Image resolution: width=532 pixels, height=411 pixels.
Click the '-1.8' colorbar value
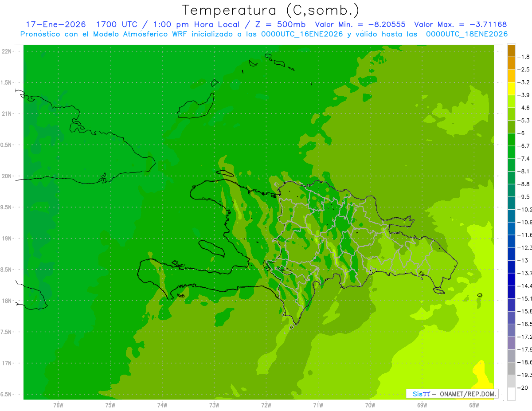[x=524, y=57]
